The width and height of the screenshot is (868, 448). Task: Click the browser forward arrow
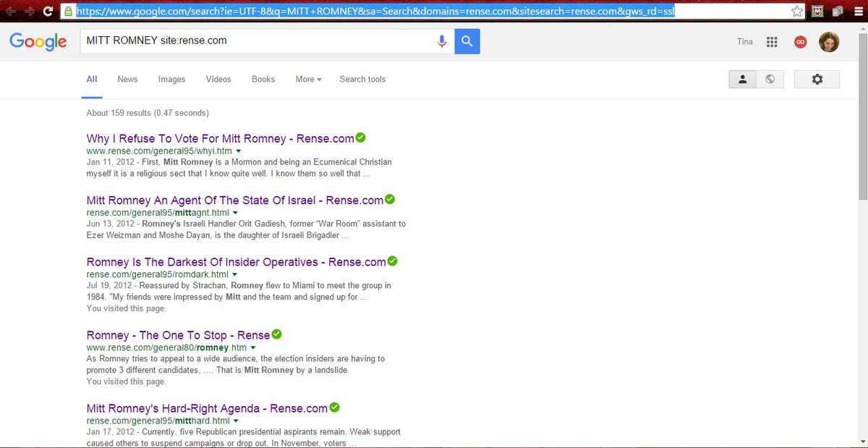[x=29, y=11]
